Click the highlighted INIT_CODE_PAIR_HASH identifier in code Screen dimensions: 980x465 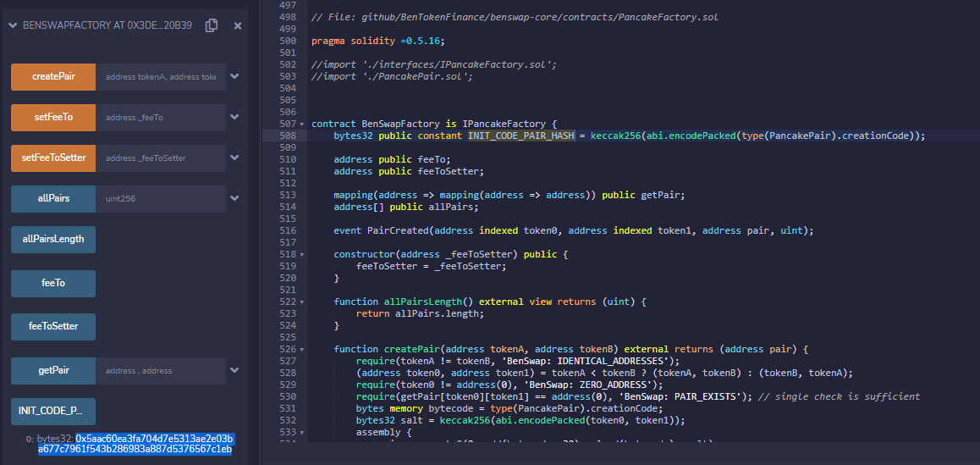520,136
